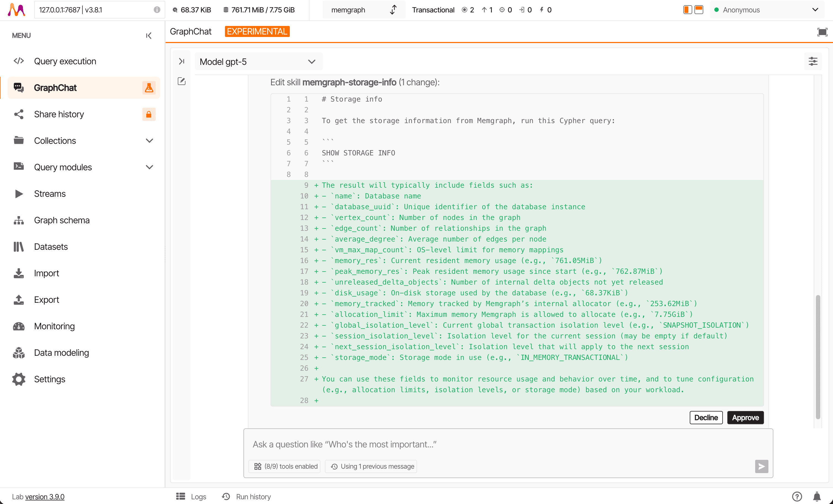Click the send message arrow

coord(761,466)
